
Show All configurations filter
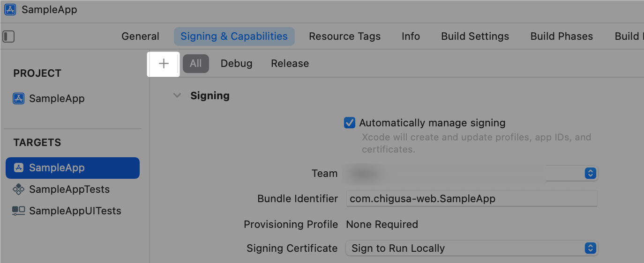(x=196, y=64)
